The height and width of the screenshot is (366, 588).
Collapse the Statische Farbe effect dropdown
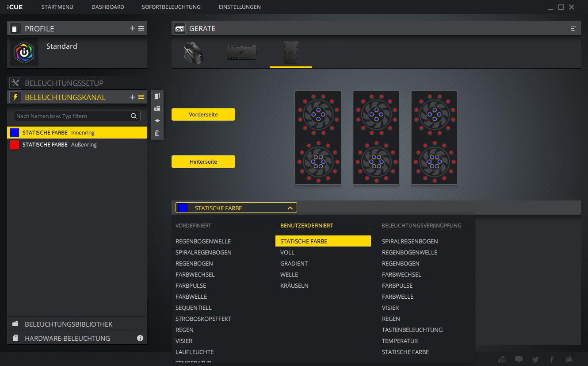click(290, 208)
